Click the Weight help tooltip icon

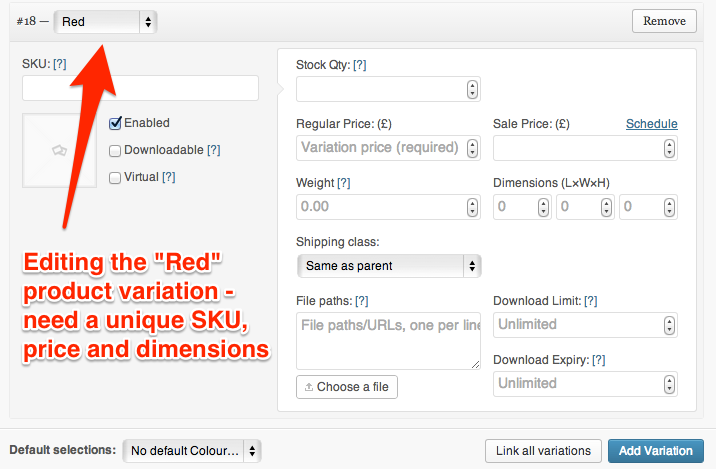click(x=344, y=183)
